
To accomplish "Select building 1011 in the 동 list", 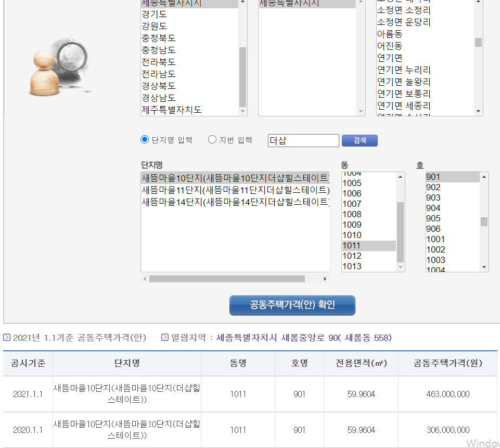I will [x=369, y=246].
